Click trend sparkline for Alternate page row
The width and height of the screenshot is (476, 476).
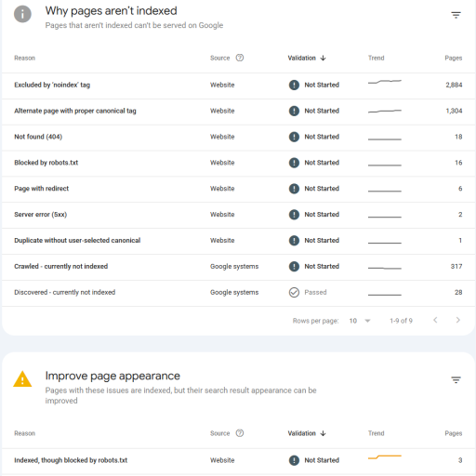[x=385, y=111]
